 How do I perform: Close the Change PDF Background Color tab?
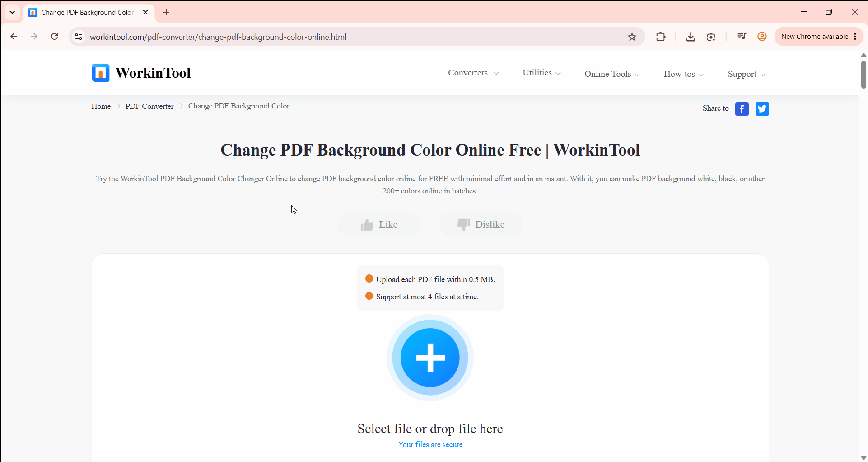(x=145, y=12)
